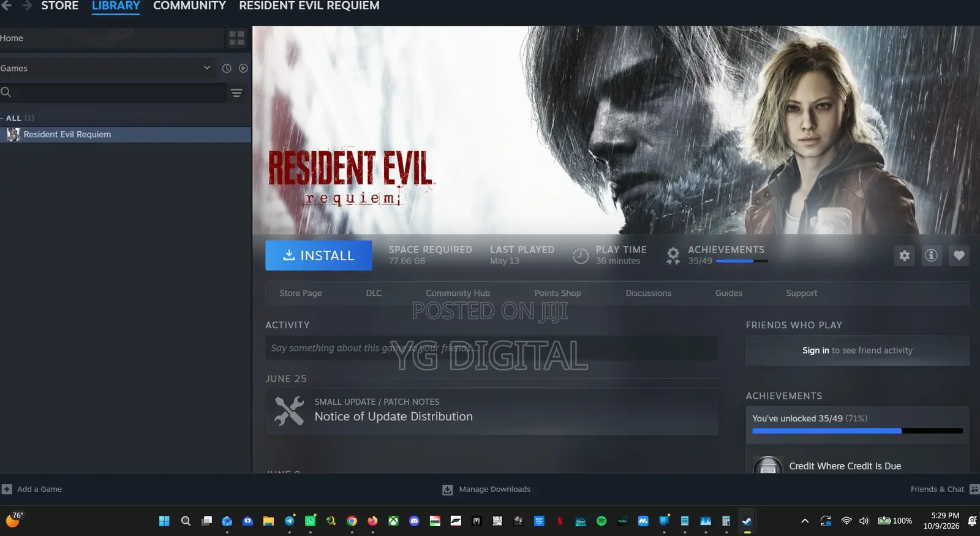Select Resident Evil Requiem in the game list

[126, 135]
